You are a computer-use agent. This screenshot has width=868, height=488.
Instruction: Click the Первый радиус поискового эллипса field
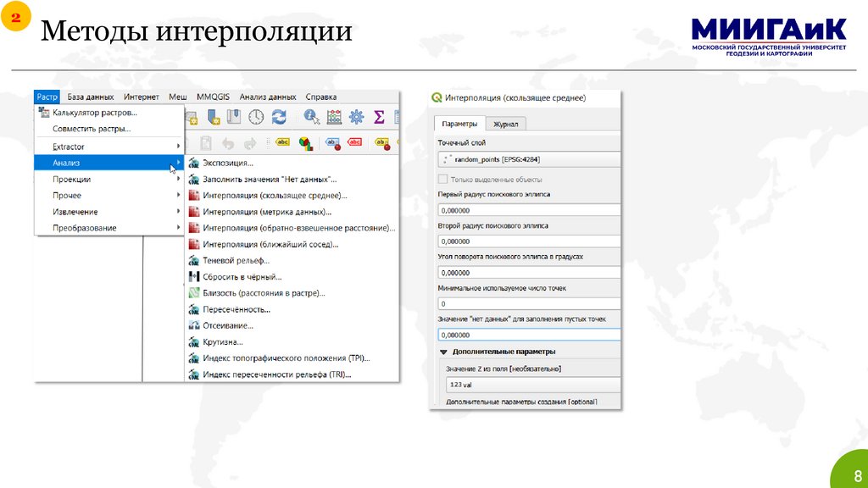pos(529,210)
